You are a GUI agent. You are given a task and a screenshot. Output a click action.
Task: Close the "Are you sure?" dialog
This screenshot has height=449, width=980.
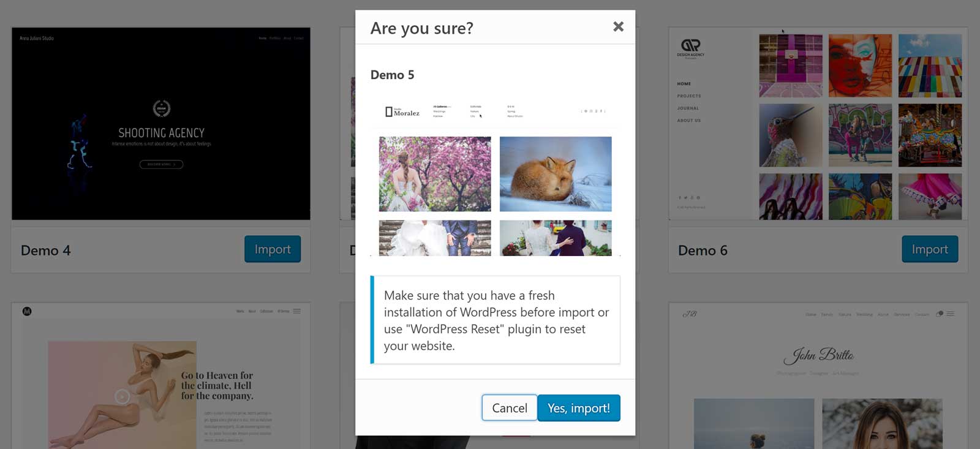tap(618, 27)
